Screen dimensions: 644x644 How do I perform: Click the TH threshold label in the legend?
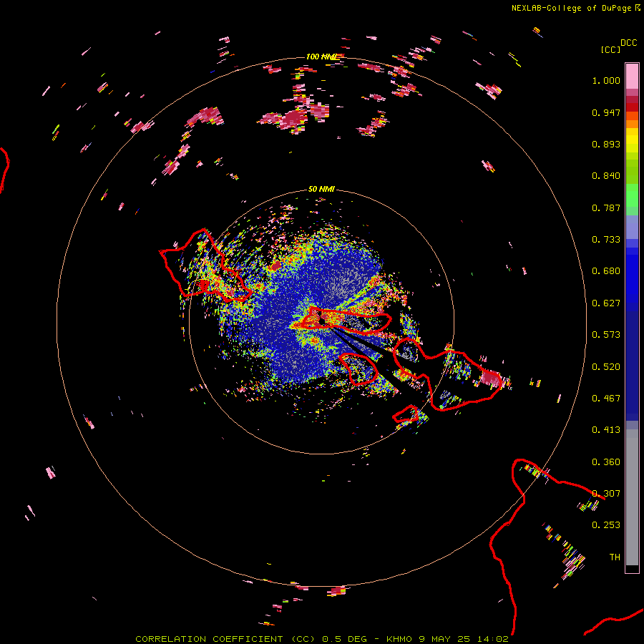(x=615, y=557)
